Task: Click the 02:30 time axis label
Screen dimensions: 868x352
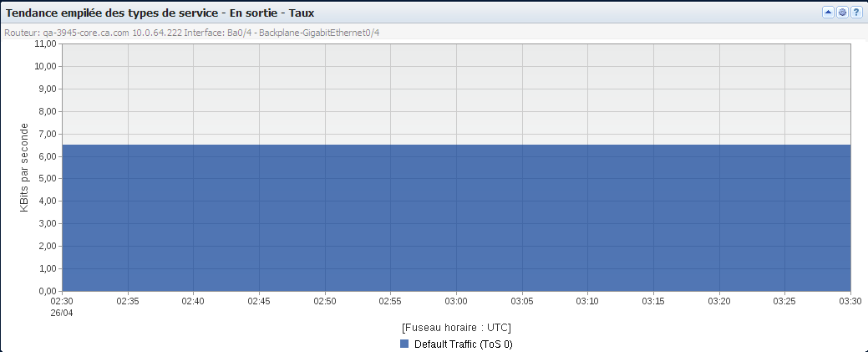Action: (63, 302)
